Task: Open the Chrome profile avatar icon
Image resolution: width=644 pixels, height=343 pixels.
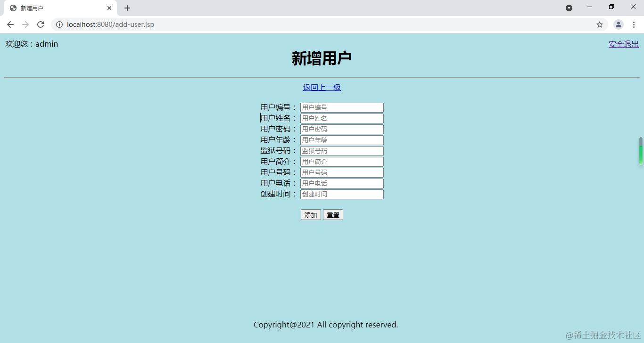Action: tap(617, 24)
